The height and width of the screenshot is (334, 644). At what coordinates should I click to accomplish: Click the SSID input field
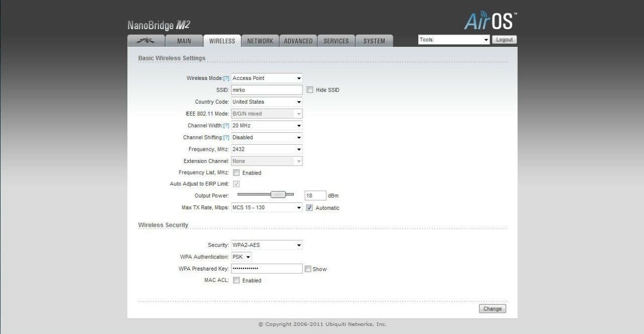point(267,90)
